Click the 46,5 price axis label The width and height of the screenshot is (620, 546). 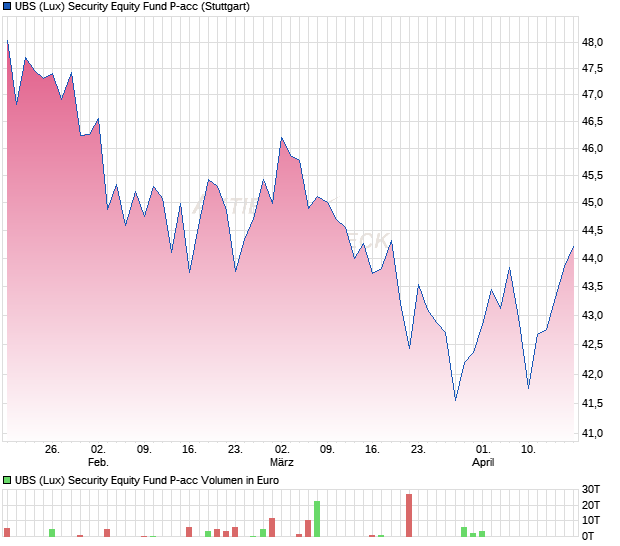coord(592,121)
